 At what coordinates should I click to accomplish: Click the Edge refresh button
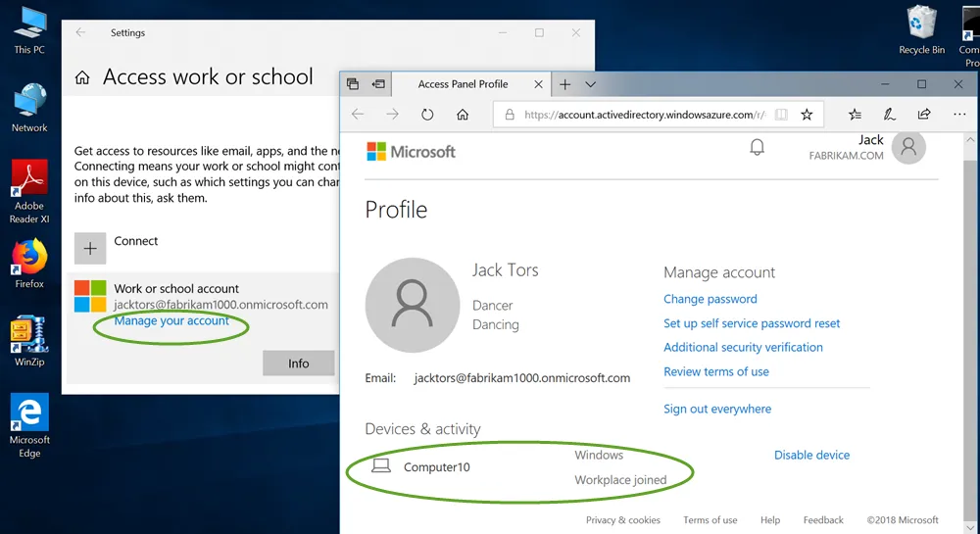(x=427, y=115)
